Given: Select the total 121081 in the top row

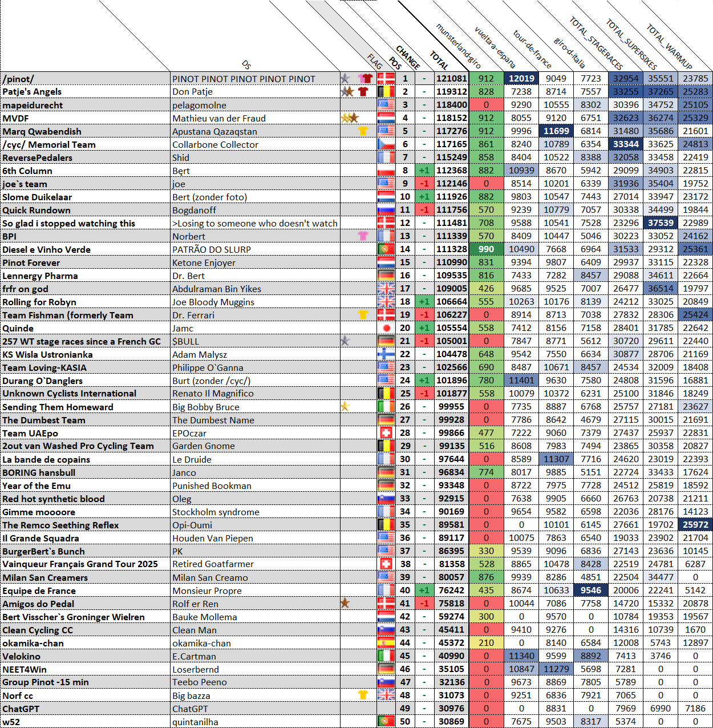Looking at the screenshot, I should click(x=451, y=79).
